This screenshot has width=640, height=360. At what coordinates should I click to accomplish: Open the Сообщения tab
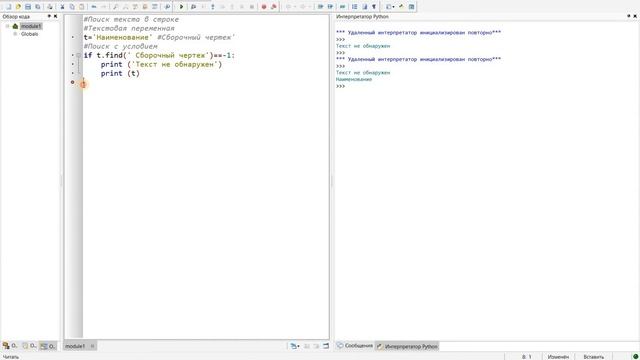pos(355,346)
